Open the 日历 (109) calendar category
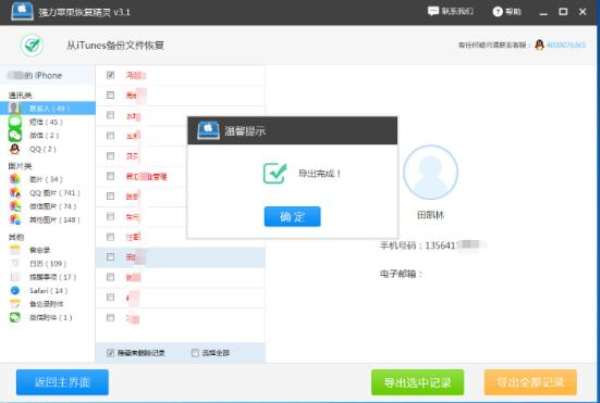 [x=47, y=263]
